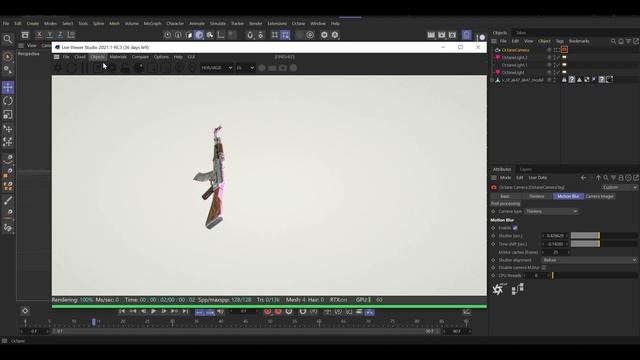Open the Octane menu in main menu bar
The width and height of the screenshot is (640, 360).
tap(298, 24)
